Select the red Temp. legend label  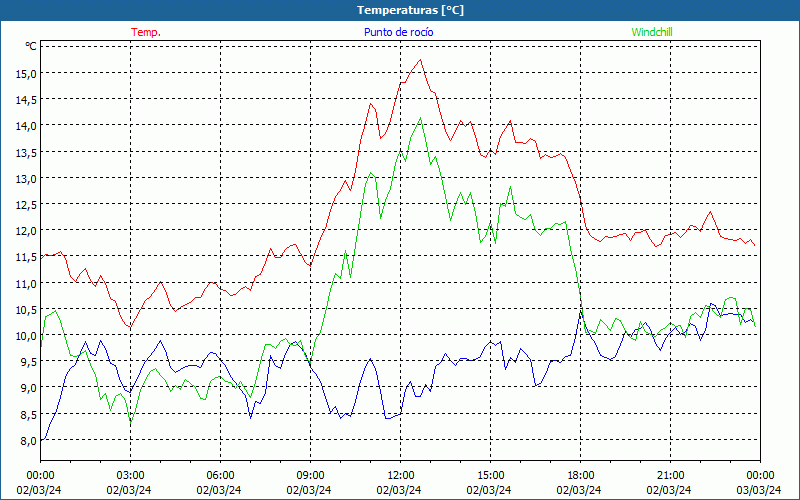146,32
